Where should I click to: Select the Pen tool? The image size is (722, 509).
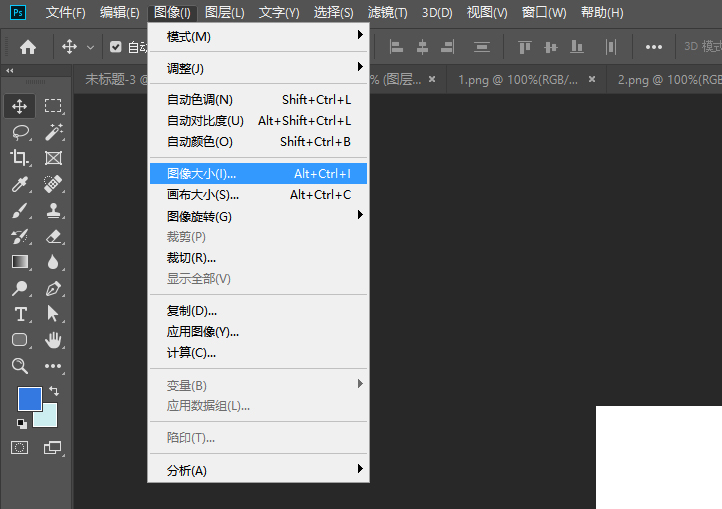53,289
